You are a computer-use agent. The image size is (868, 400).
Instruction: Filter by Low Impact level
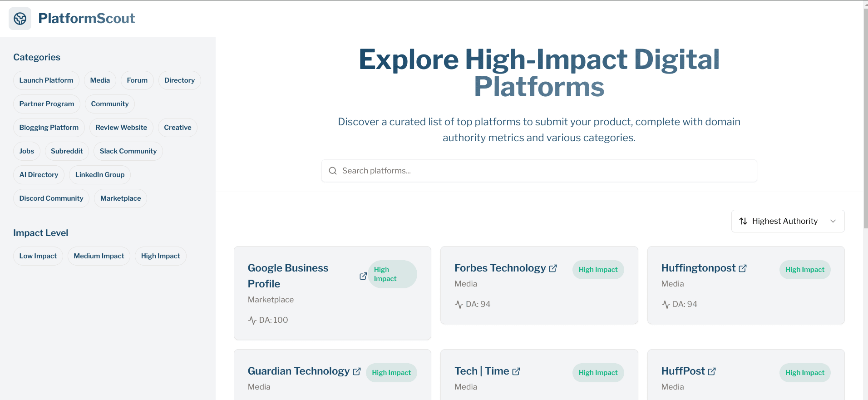coord(38,256)
